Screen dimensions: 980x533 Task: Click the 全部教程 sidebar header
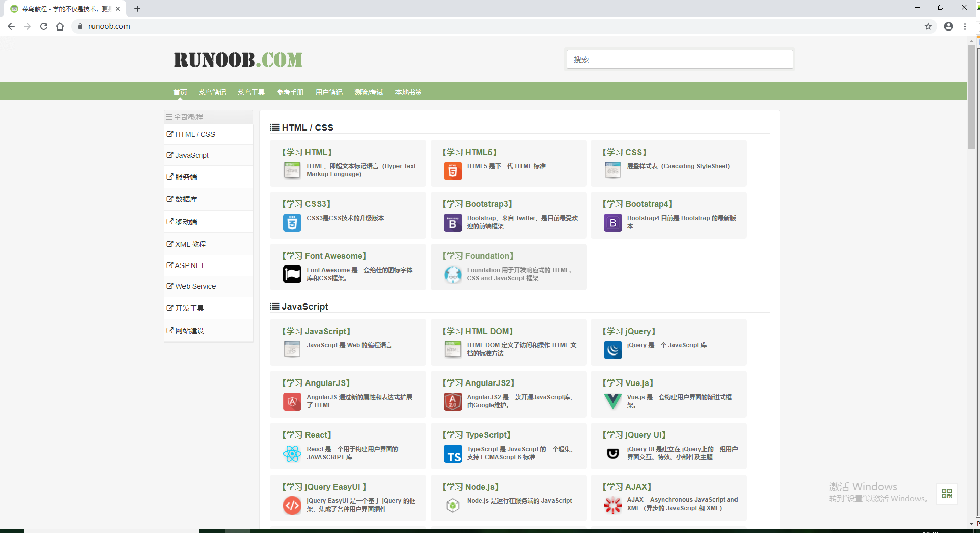(208, 117)
